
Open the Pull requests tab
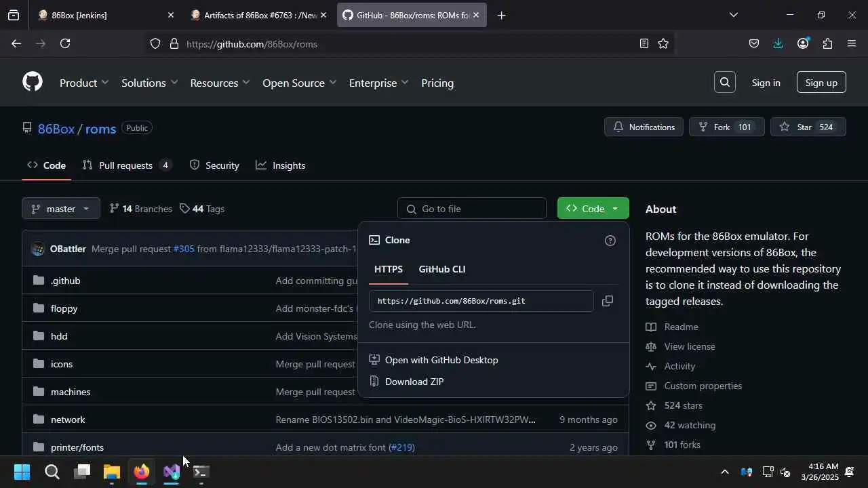click(x=127, y=165)
